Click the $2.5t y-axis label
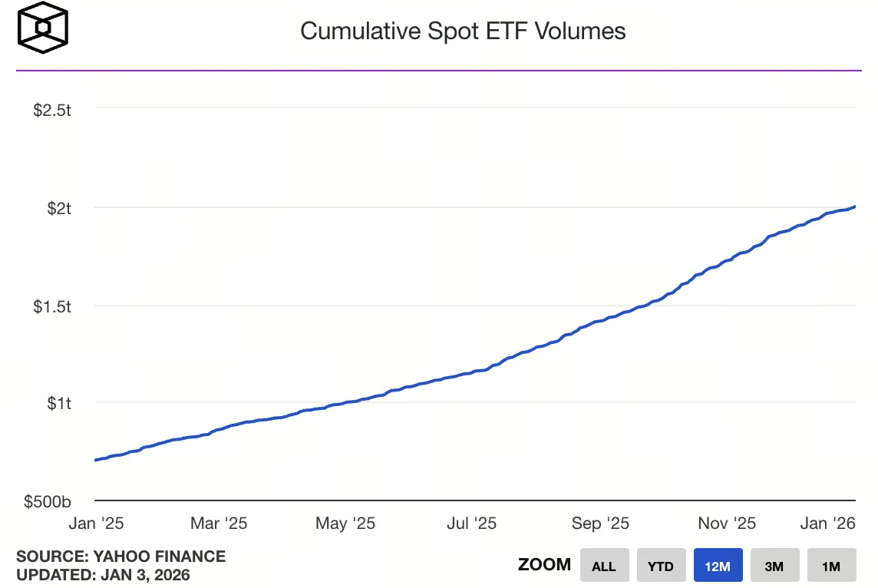The height and width of the screenshot is (588, 878). click(51, 110)
